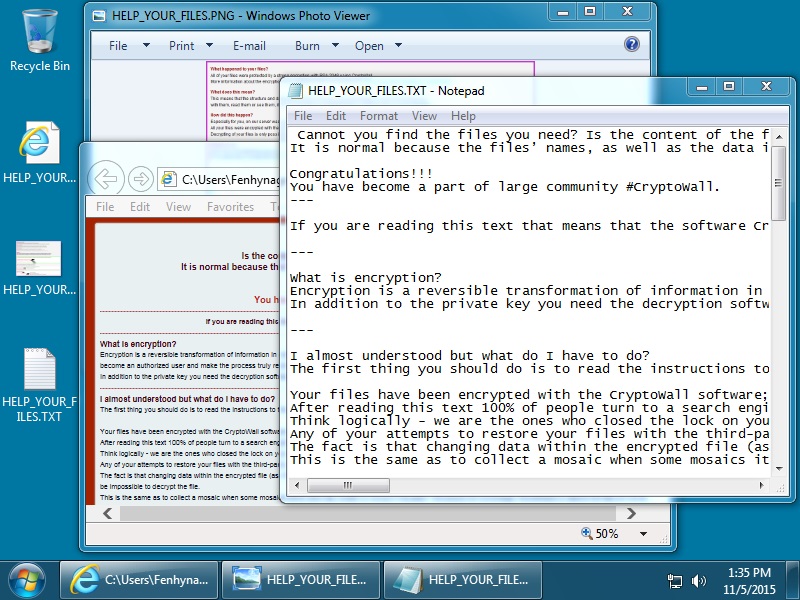The height and width of the screenshot is (600, 800).
Task: Click the 50% zoom level in IE
Action: 607,534
